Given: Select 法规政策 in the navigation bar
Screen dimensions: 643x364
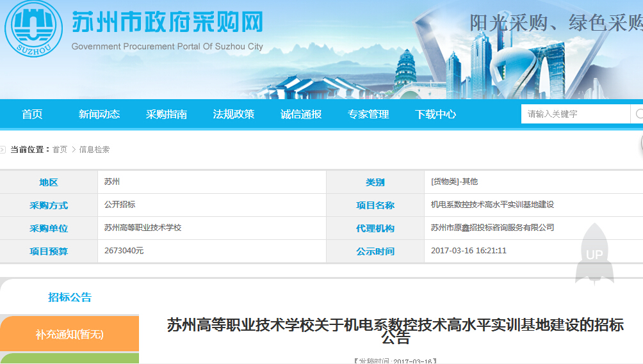Looking at the screenshot, I should (234, 115).
